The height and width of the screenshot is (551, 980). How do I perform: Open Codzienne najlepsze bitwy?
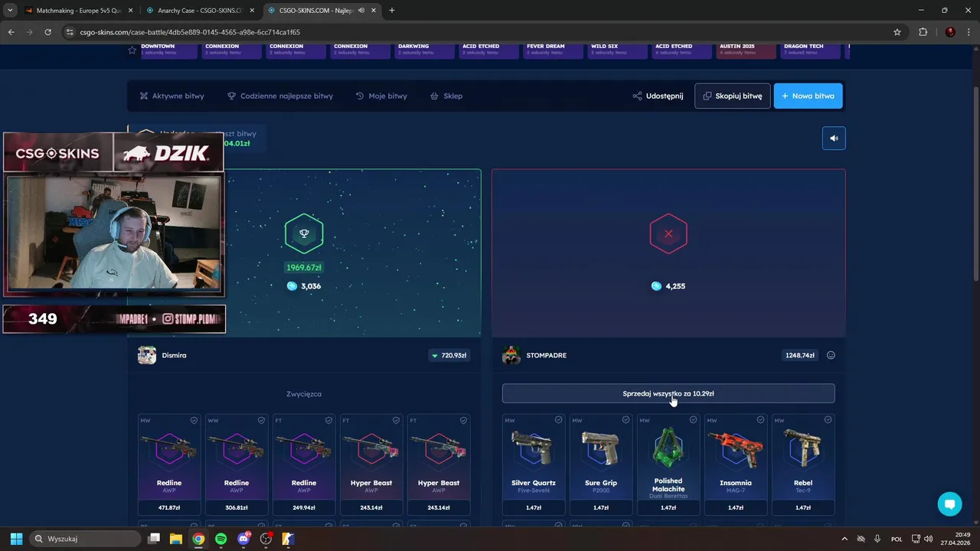coord(280,96)
